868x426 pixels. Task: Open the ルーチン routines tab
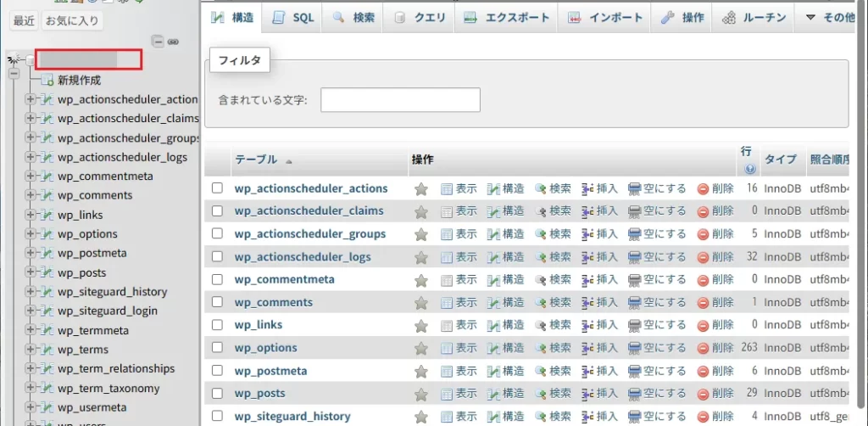click(754, 18)
